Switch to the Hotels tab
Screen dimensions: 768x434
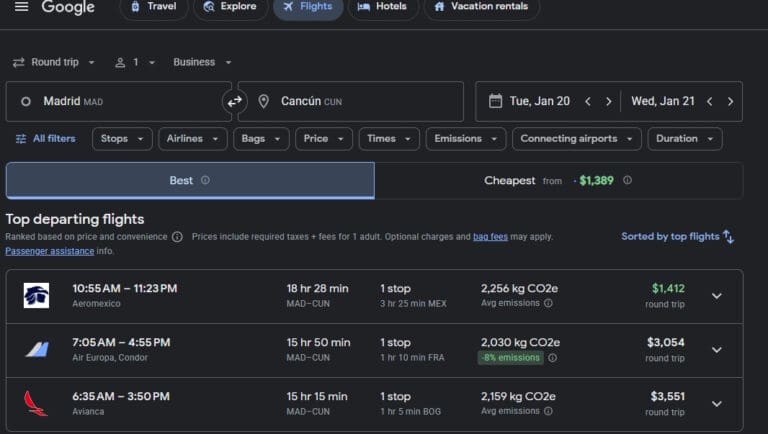coord(381,7)
